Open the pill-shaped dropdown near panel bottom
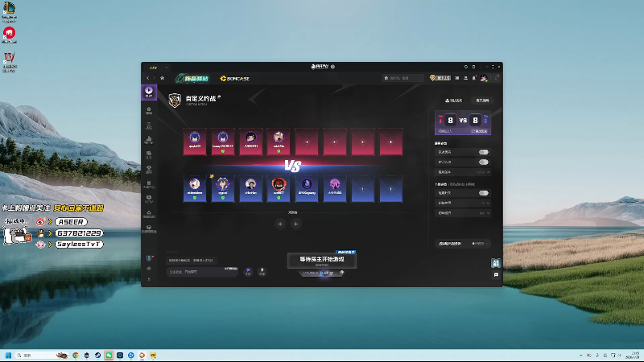 tap(463, 244)
